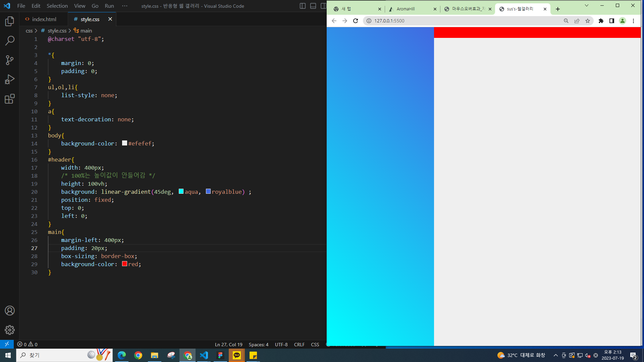Viewport: 644px width, 362px height.
Task: Open the Source Control view
Action: coord(10,60)
